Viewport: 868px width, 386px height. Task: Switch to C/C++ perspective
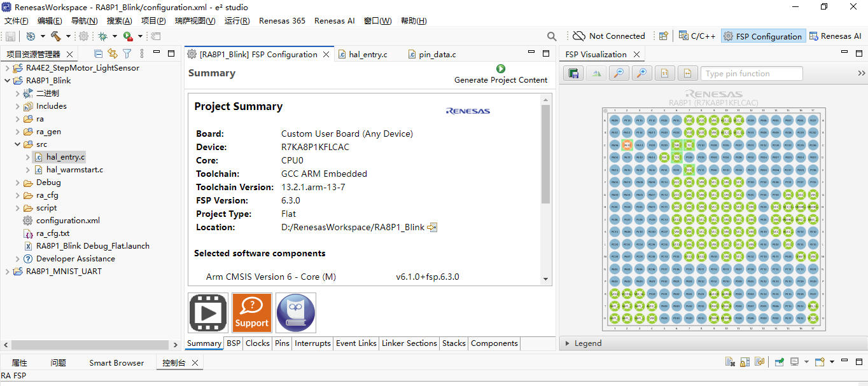[x=697, y=36]
